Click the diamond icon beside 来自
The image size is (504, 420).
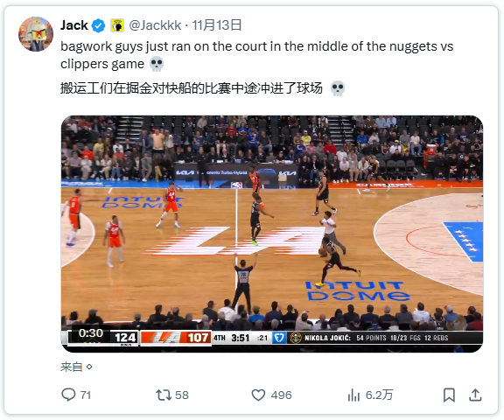click(89, 367)
